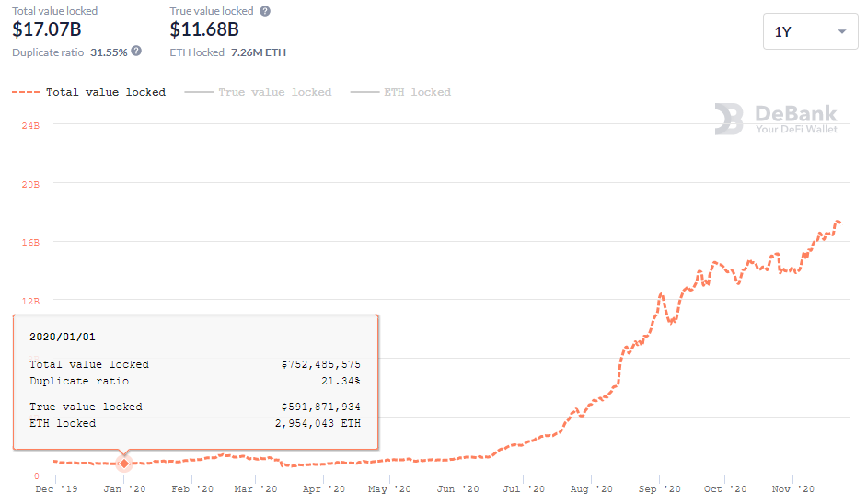Image resolution: width=867 pixels, height=504 pixels.
Task: Click help icon beside Duplicate ratio
Action: coord(137,52)
